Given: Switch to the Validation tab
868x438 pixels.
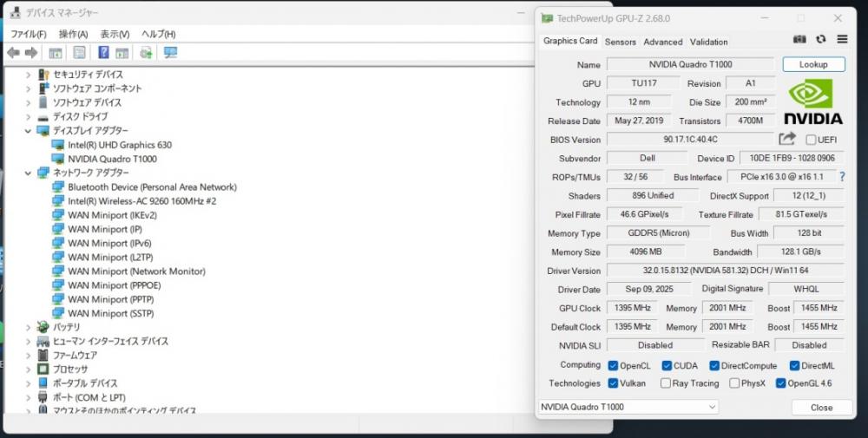Looking at the screenshot, I should (708, 42).
